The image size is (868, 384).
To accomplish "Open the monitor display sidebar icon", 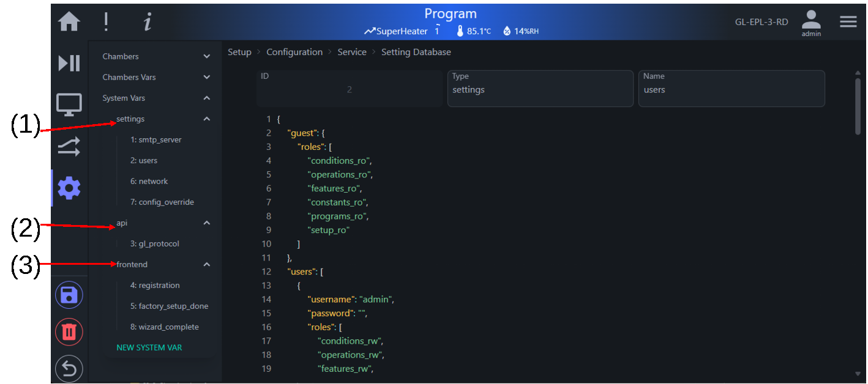I will click(x=69, y=105).
